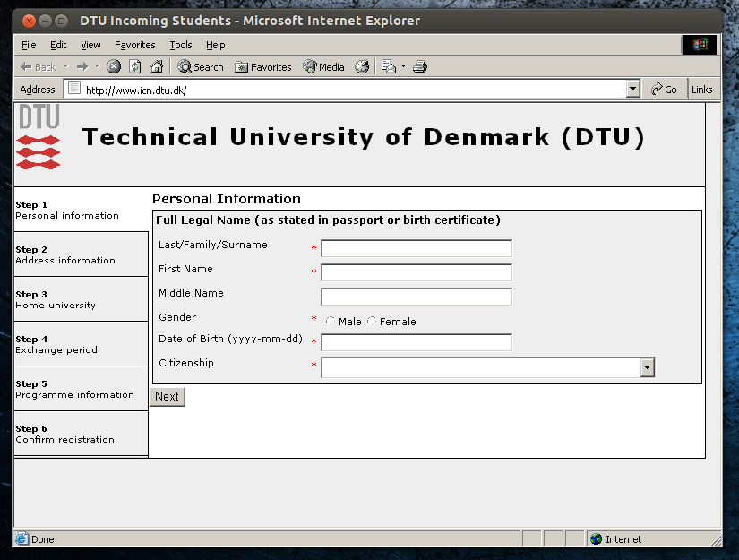Focus the First Name field
This screenshot has width=739, height=560.
[417, 272]
